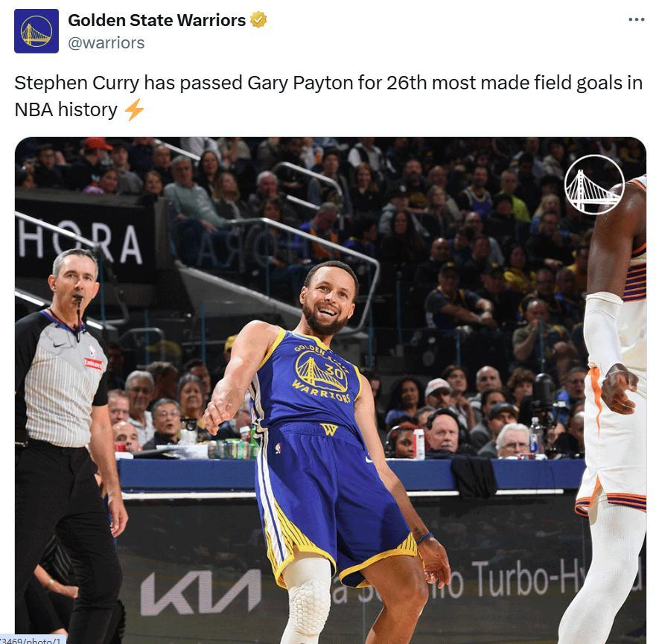
Task: Click the NBA logo on Curry's shorts
Action: (x=278, y=448)
